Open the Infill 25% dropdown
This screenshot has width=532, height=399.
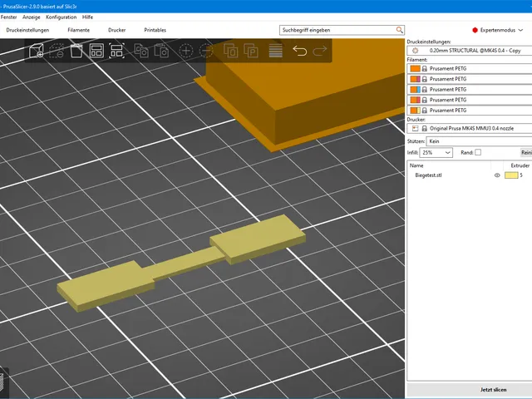(x=436, y=153)
